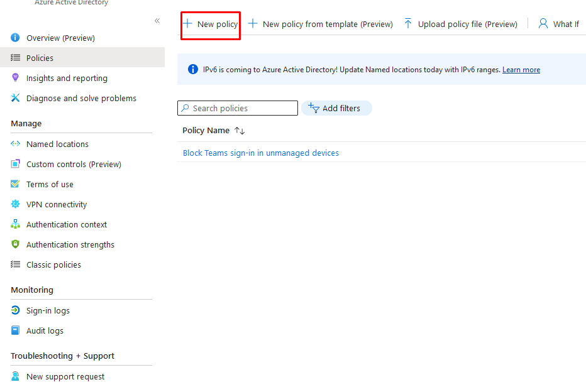Create a New support request

(x=65, y=377)
